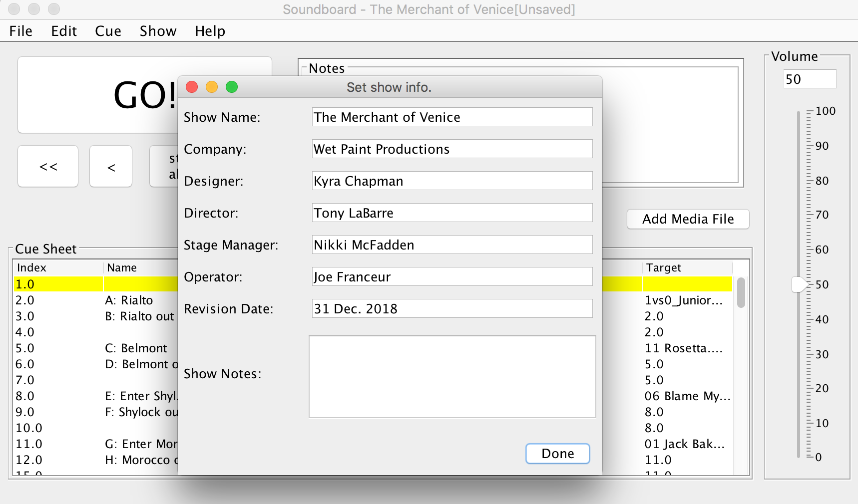
Task: Focus the Company input field
Action: tap(452, 149)
